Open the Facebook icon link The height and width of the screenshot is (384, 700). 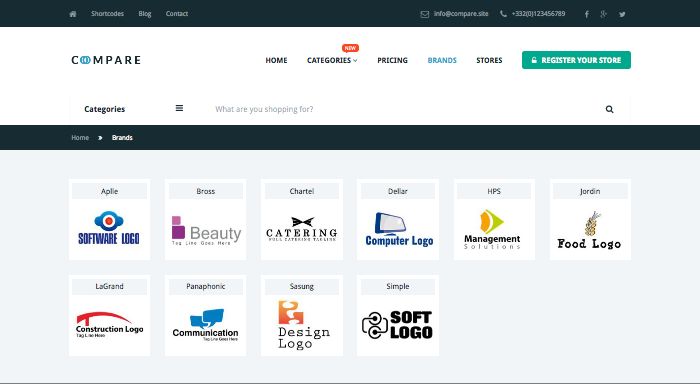[587, 14]
